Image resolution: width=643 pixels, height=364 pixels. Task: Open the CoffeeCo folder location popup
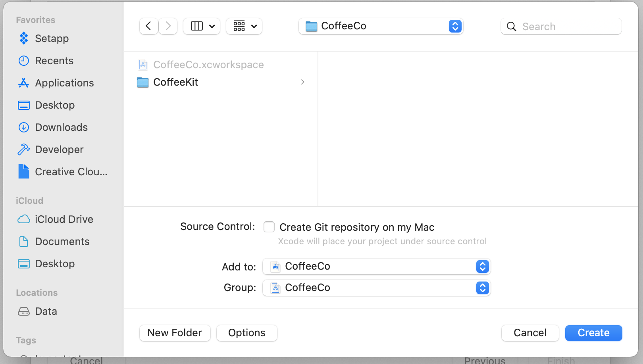[381, 26]
